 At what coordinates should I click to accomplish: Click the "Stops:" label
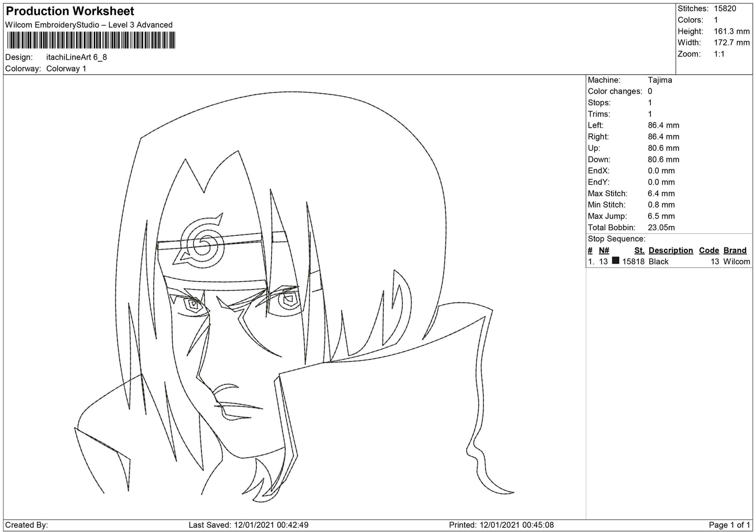coord(600,103)
